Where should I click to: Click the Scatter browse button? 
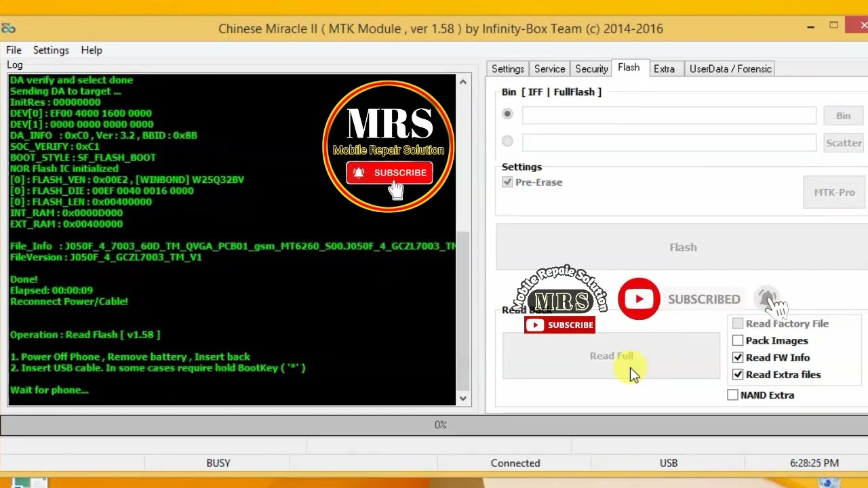click(843, 143)
